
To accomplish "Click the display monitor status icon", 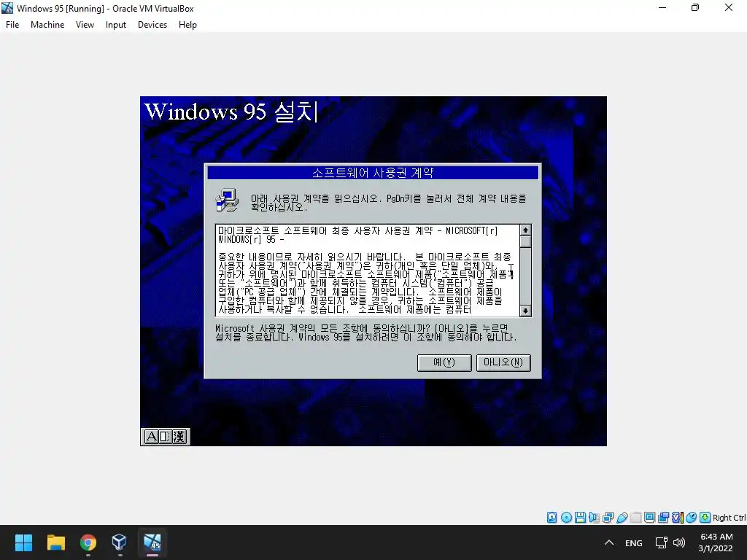I will pos(649,518).
